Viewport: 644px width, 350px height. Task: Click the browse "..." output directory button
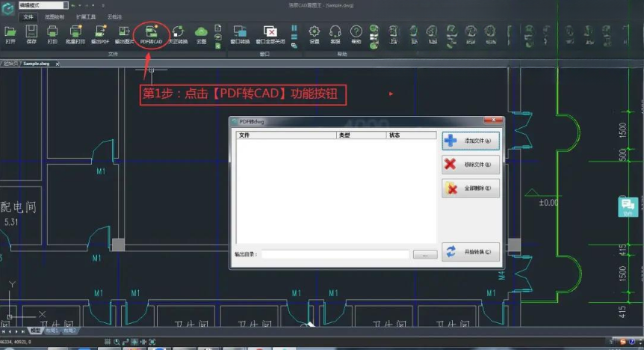click(x=425, y=254)
